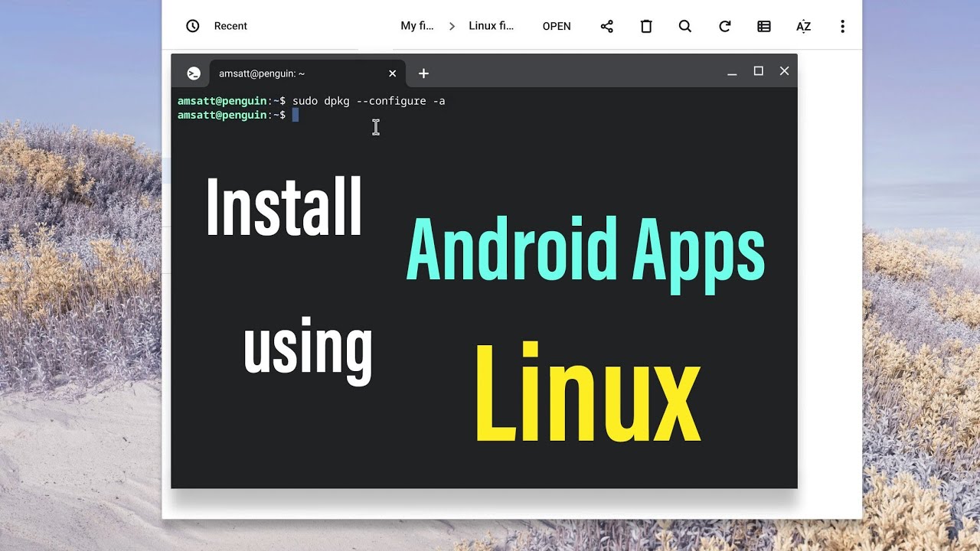Maximize the Terminal window
This screenshot has width=980, height=551.
coord(759,71)
